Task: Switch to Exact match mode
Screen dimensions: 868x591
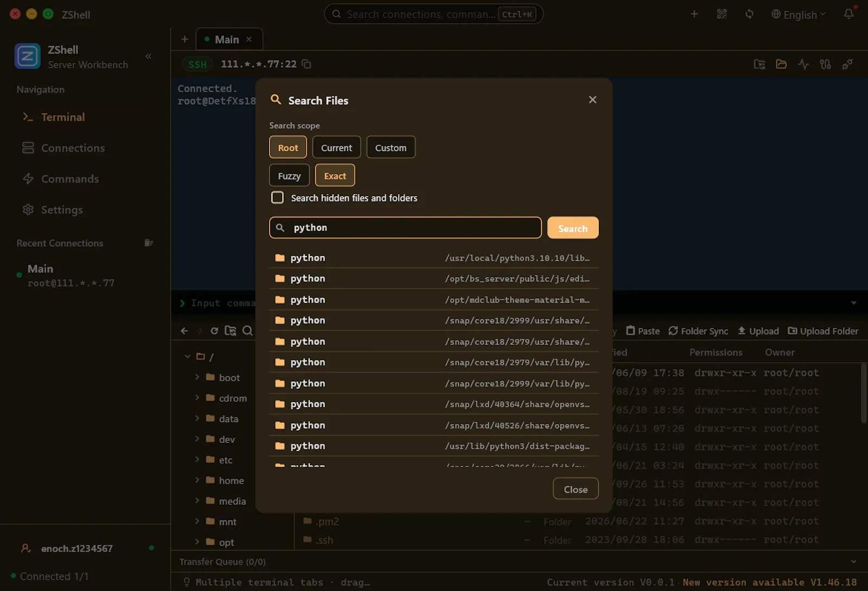Action: click(335, 176)
